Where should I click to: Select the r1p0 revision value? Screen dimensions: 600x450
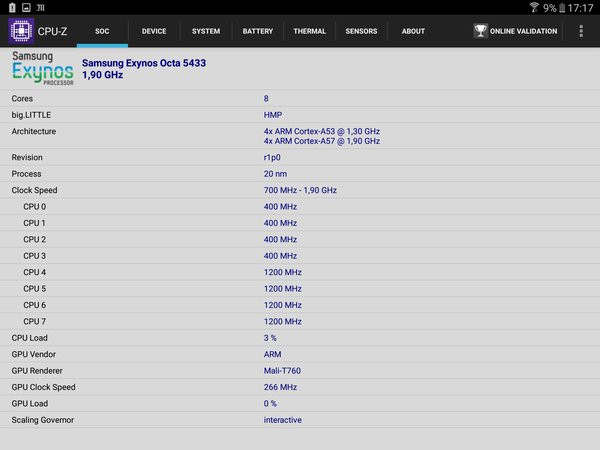click(272, 157)
